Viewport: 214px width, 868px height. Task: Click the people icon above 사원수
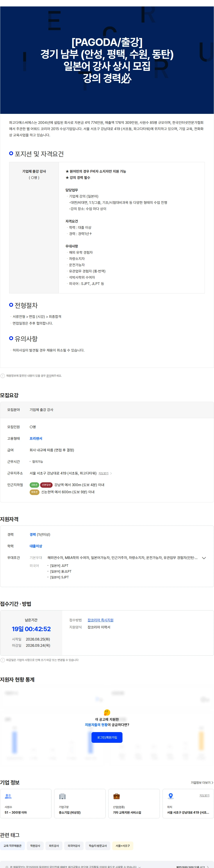click(x=8, y=796)
